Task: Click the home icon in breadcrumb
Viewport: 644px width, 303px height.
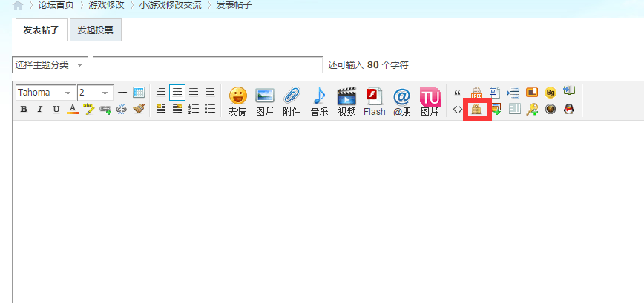Action: pyautogui.click(x=18, y=6)
